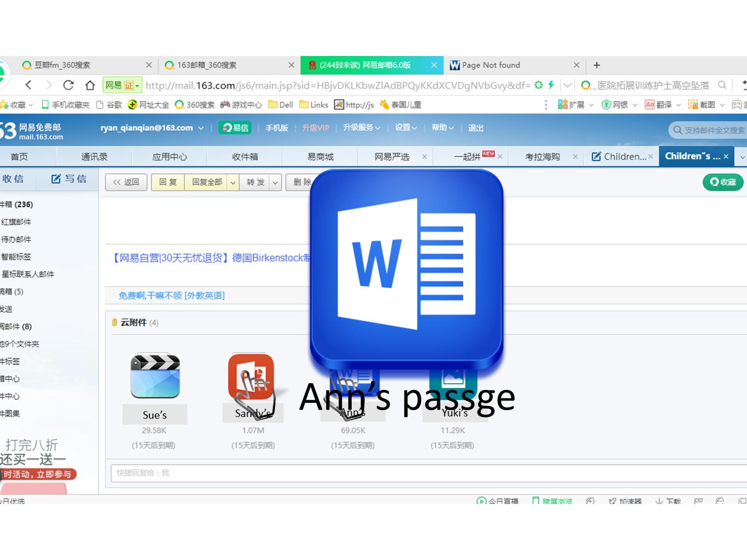
Task: Expand the ryan_qianqian@163.com account dropdown
Action: (x=201, y=128)
